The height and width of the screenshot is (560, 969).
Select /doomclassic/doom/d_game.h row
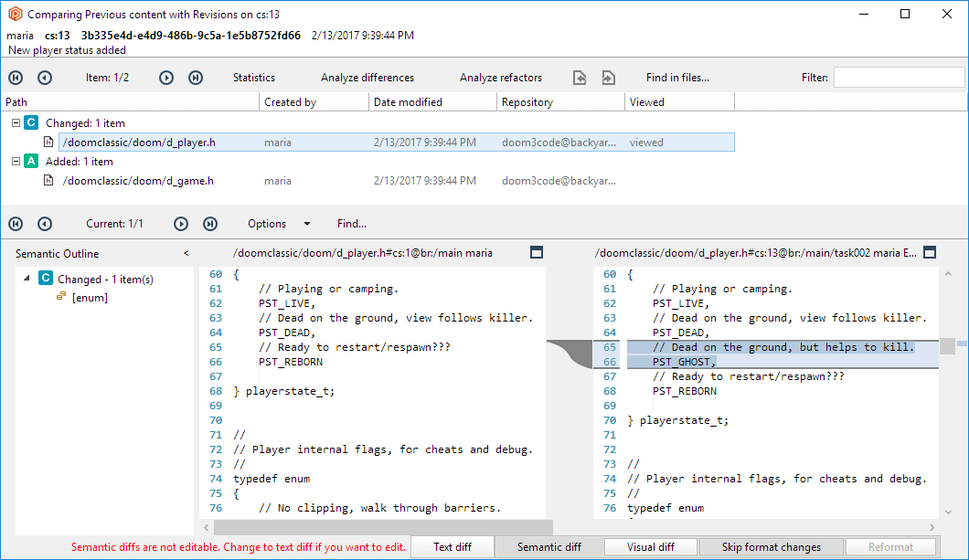tap(396, 180)
